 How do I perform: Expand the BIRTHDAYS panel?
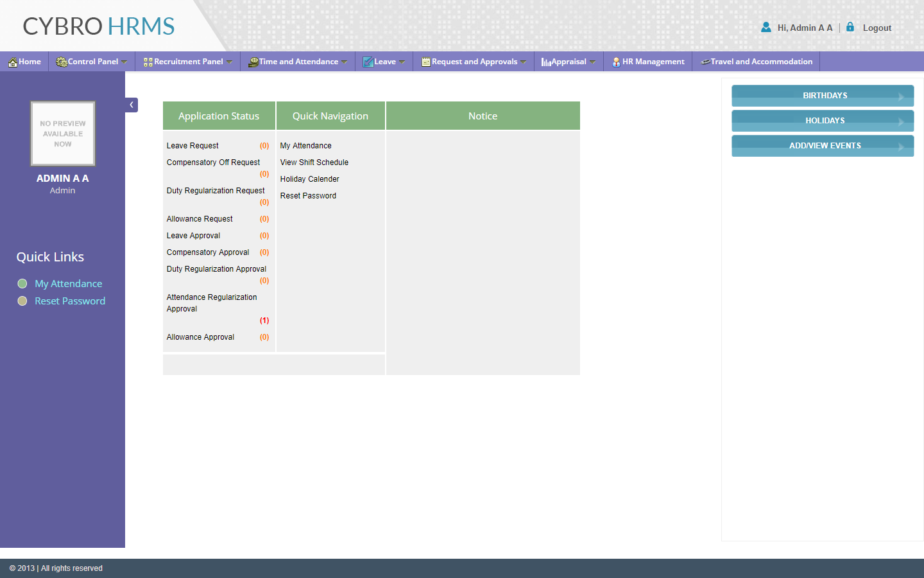point(823,96)
